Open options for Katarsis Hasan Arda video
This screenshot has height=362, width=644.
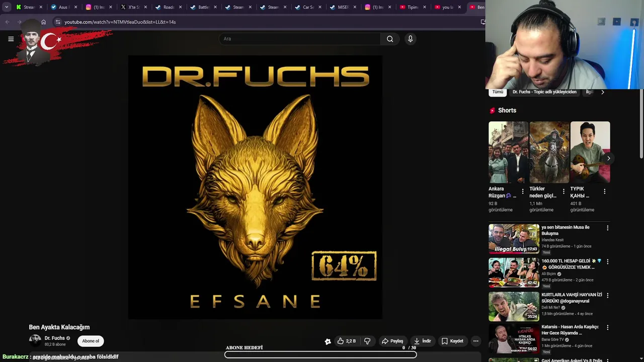(x=607, y=327)
